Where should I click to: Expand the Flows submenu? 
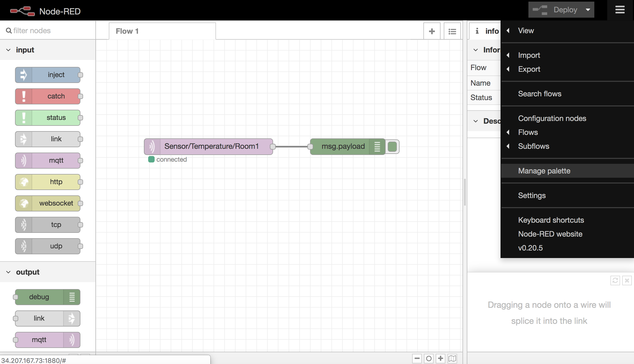coord(567,132)
